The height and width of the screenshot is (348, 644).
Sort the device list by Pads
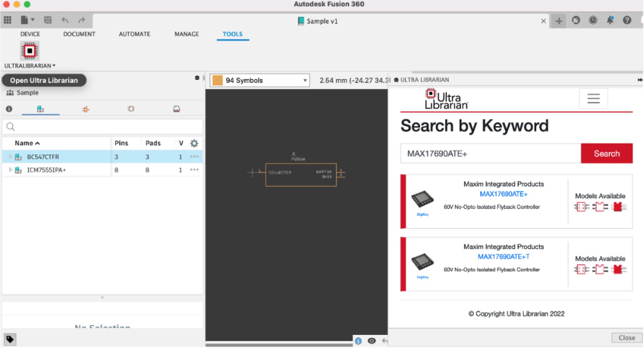153,143
